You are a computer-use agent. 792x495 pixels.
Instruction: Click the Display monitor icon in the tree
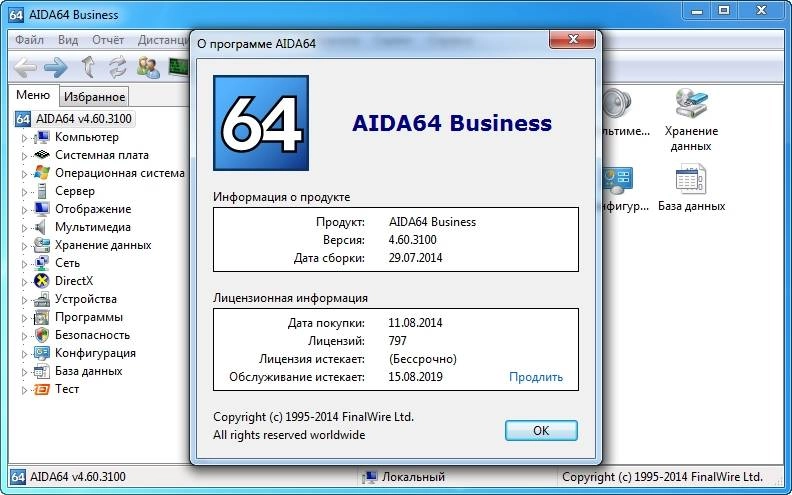coord(41,209)
